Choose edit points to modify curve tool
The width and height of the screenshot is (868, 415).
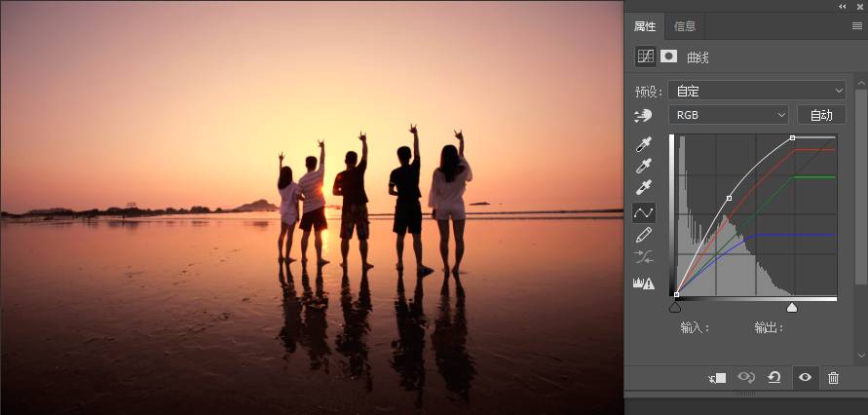point(644,212)
